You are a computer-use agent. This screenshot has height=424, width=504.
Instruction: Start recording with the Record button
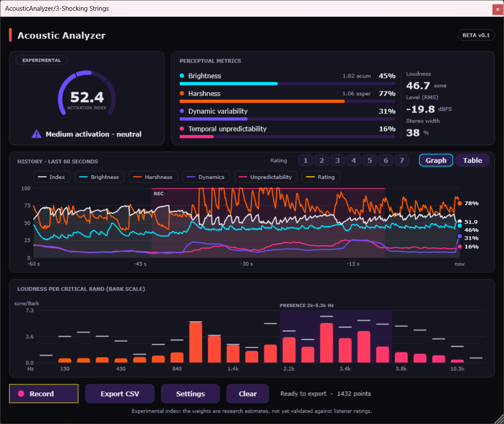[44, 394]
